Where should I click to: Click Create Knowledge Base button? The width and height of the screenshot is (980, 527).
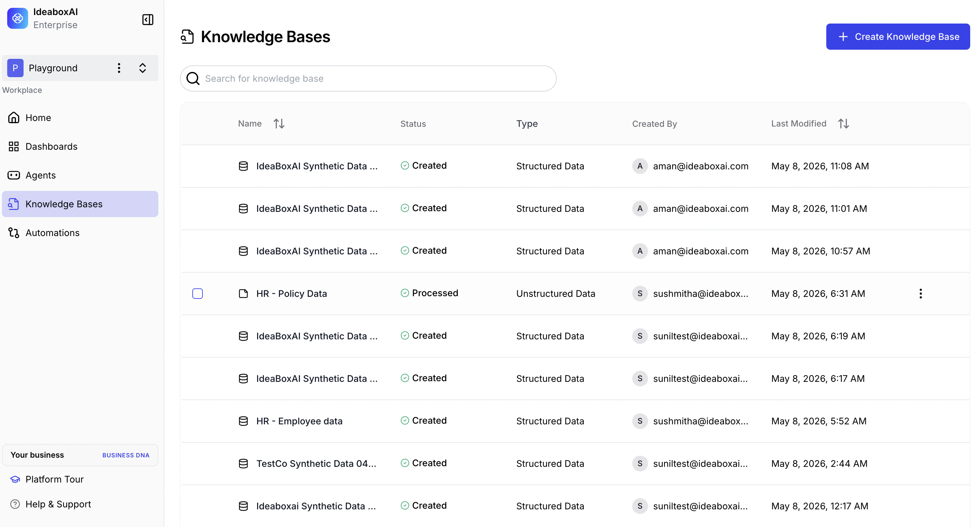tap(898, 37)
